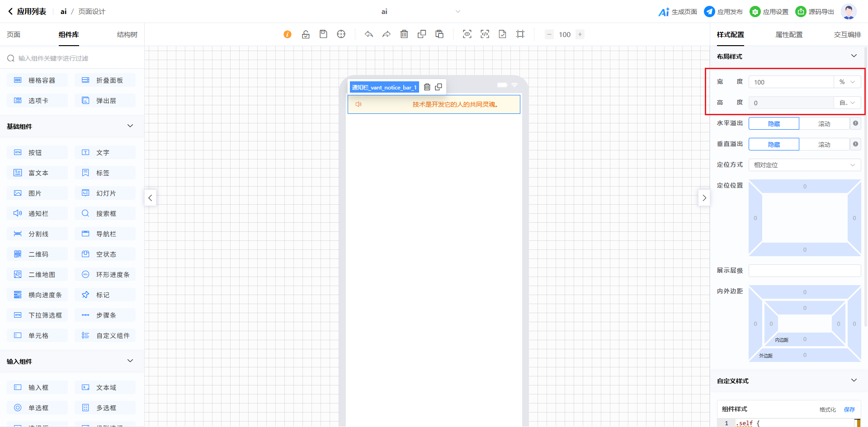This screenshot has width=868, height=427.
Task: Switch to the 属性配置 tab
Action: tap(788, 35)
